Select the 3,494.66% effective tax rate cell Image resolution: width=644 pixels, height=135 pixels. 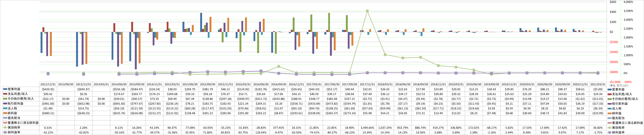[367, 128]
